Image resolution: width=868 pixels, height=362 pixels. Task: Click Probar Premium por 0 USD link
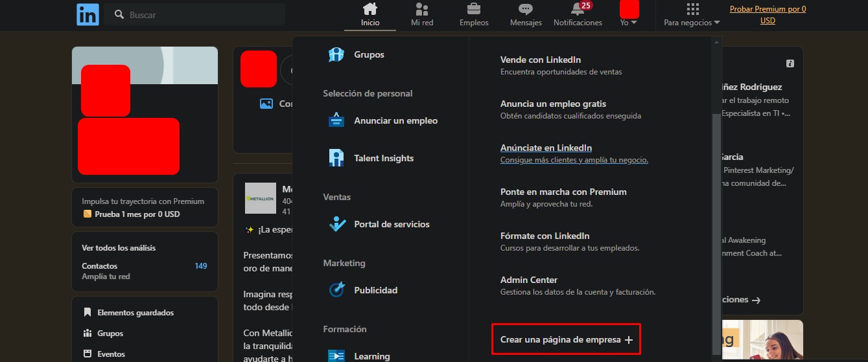coord(768,15)
